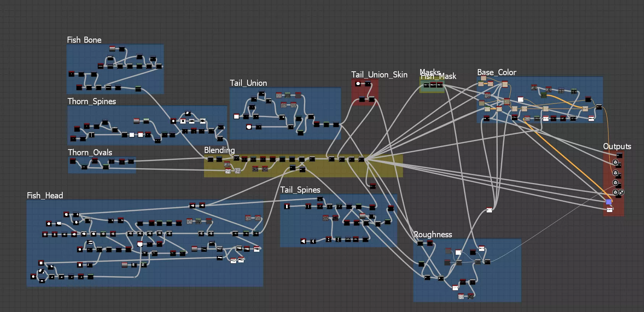Select the Fish_Head frame label
The image size is (644, 312).
point(45,196)
